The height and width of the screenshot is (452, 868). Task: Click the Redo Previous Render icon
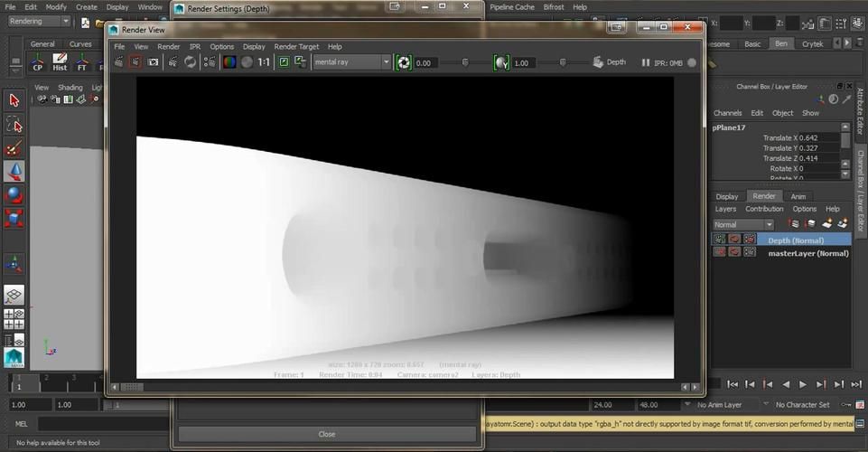click(x=118, y=62)
